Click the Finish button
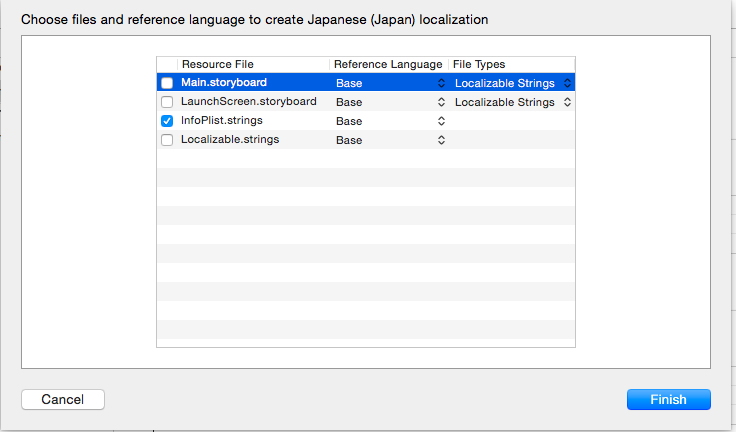 click(668, 399)
